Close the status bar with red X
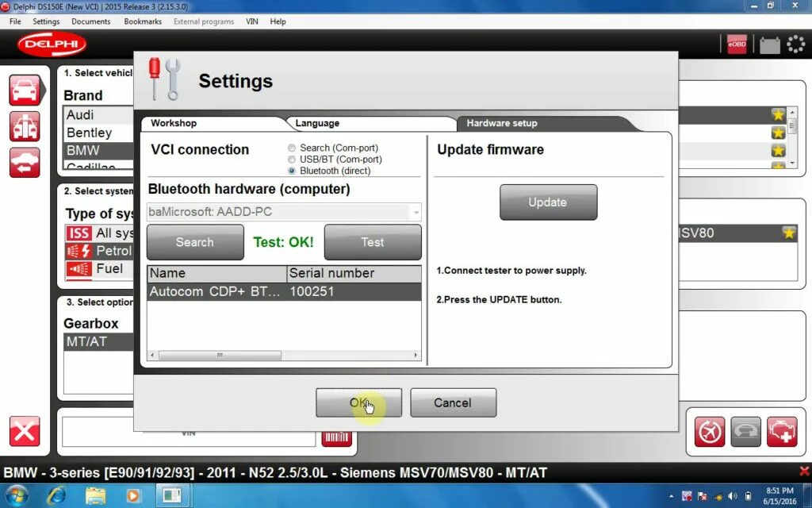Viewport: 812px width, 508px height. click(x=804, y=471)
